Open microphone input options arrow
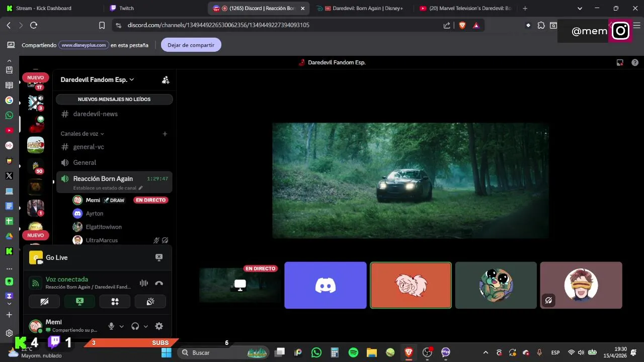 [x=121, y=326]
